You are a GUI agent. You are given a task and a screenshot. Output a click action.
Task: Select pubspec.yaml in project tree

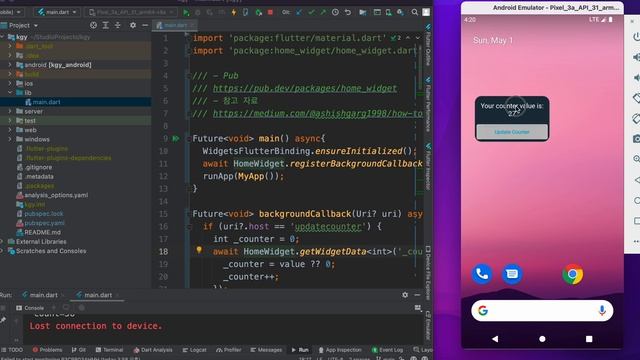tap(44, 223)
